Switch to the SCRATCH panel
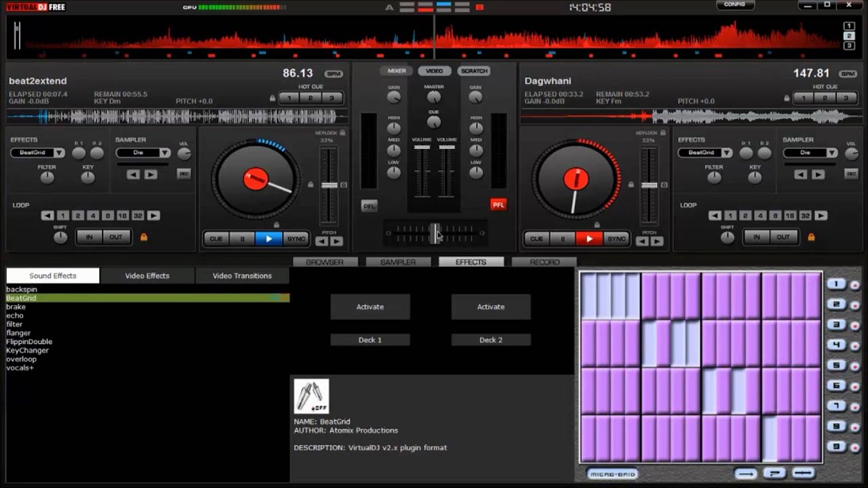Image resolution: width=868 pixels, height=488 pixels. click(x=474, y=70)
